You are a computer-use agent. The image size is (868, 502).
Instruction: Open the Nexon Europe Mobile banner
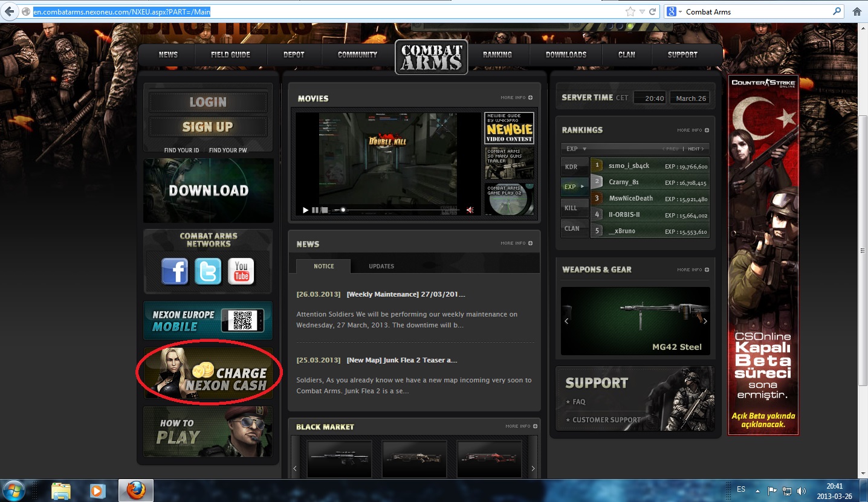[x=209, y=321]
